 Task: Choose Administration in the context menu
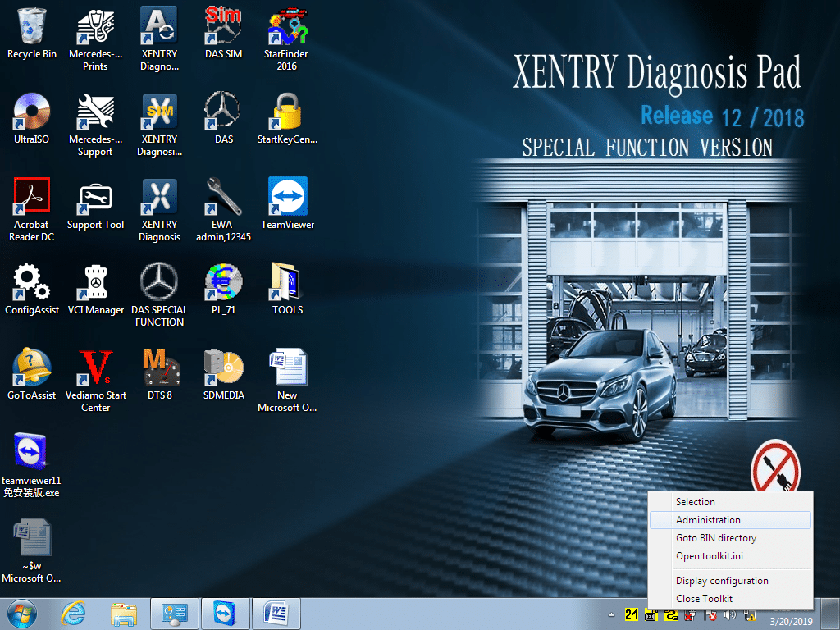(x=708, y=520)
